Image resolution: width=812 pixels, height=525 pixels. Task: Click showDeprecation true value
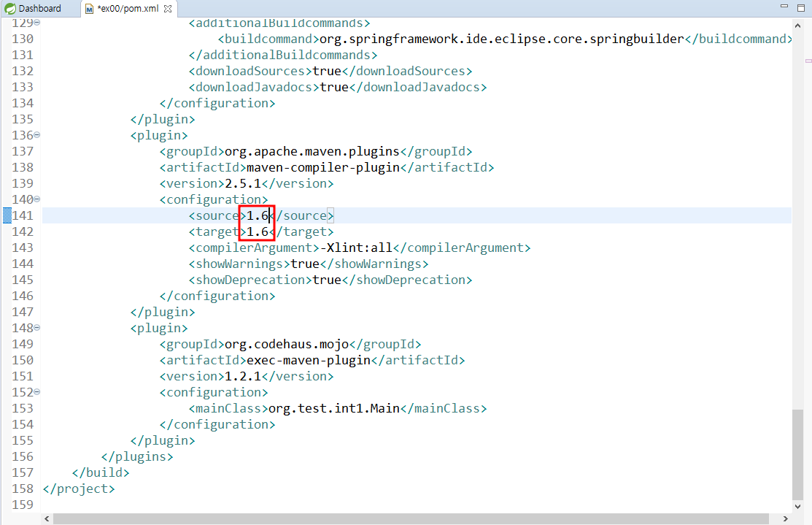(x=327, y=280)
